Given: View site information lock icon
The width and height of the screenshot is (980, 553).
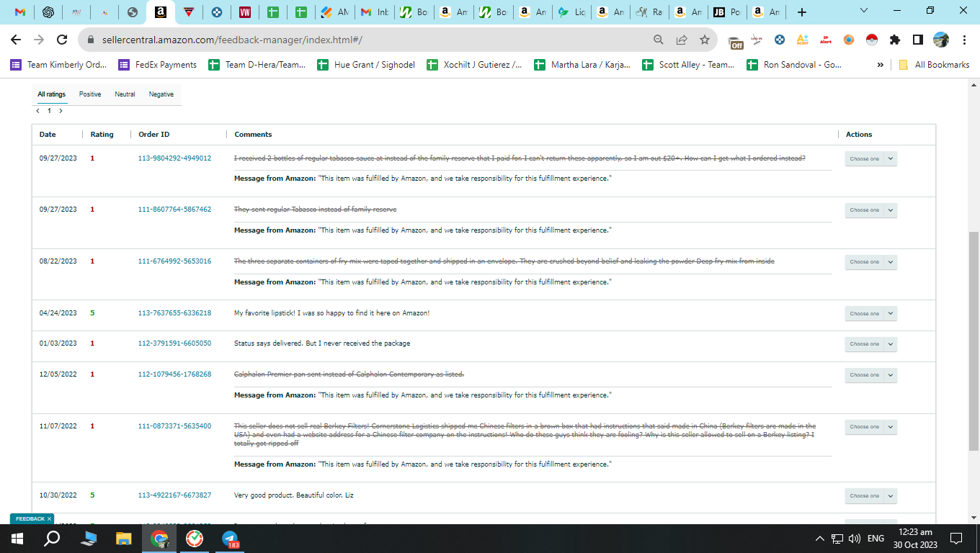Looking at the screenshot, I should point(91,40).
